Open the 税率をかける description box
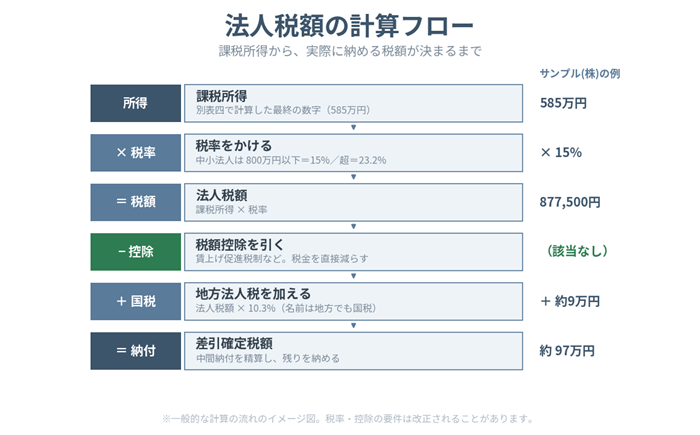 (x=354, y=153)
